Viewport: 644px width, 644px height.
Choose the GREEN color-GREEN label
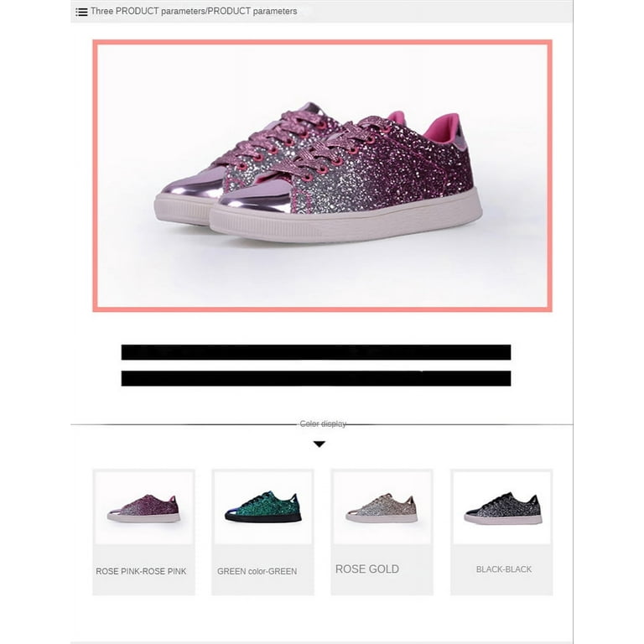tap(257, 571)
